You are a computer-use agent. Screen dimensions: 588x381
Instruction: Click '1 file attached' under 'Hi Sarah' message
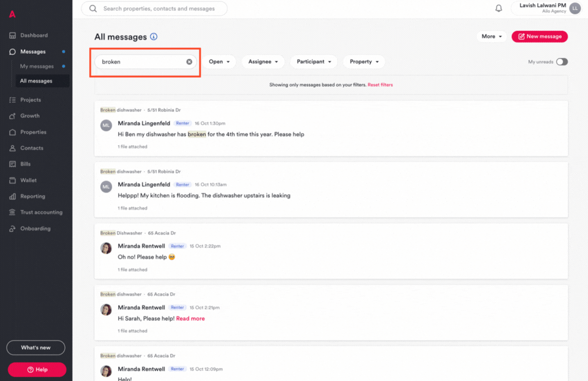[132, 331]
